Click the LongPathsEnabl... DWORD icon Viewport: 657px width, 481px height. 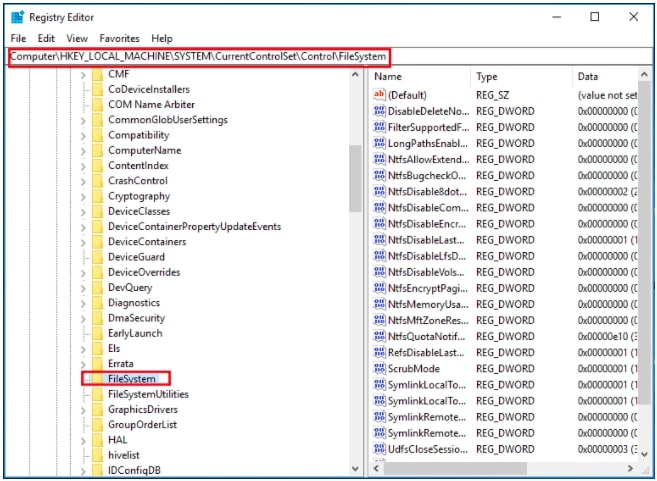click(379, 143)
